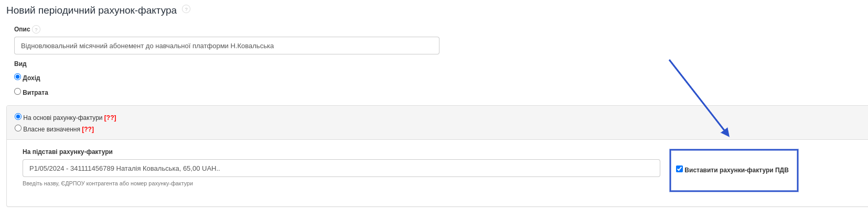
Task: Focus the Опис description text field
Action: (227, 46)
